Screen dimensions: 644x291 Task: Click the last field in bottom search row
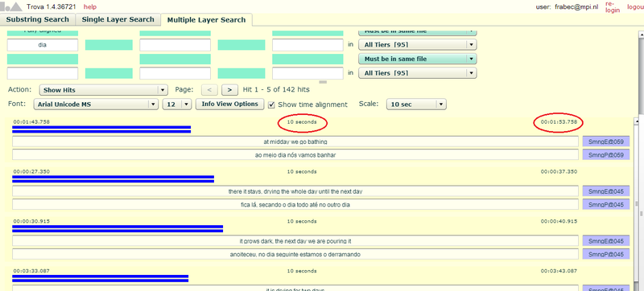308,73
